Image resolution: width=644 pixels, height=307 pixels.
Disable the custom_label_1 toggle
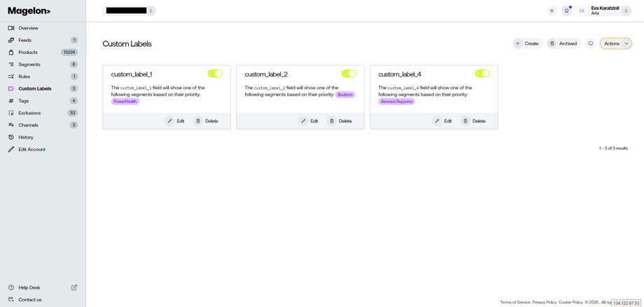215,73
